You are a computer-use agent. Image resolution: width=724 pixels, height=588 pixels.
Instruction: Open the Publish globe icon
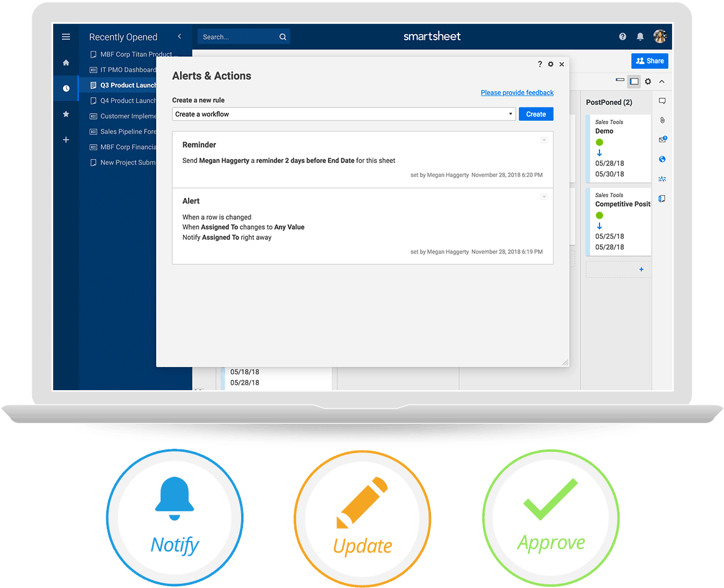(x=662, y=159)
